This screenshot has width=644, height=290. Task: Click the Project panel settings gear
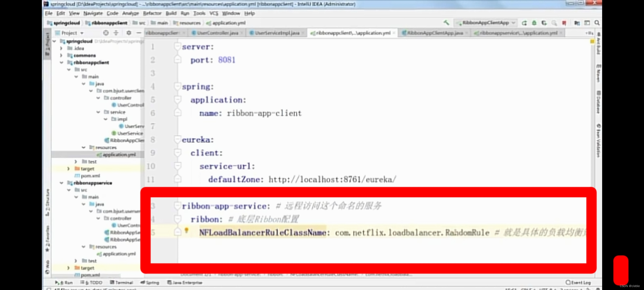(129, 33)
